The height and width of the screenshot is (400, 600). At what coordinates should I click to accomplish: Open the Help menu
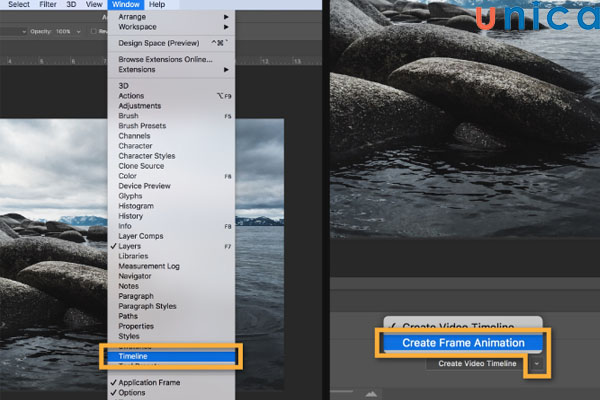click(x=157, y=5)
